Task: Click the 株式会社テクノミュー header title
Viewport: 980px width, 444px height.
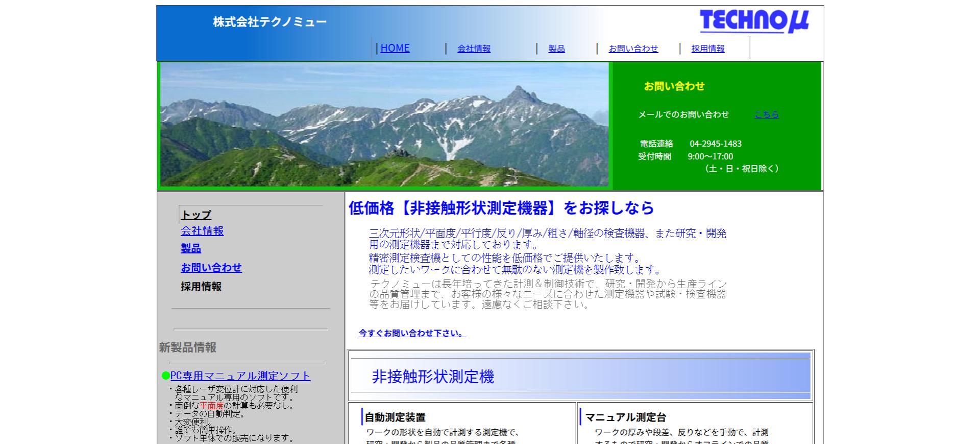Action: (x=270, y=22)
